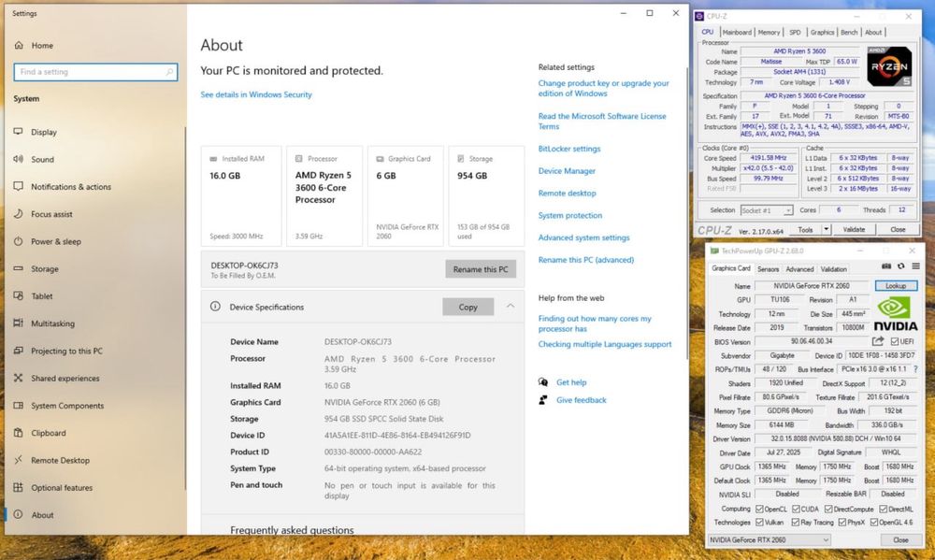Open the SPD tab in CPU-Z
The height and width of the screenshot is (560, 935).
coord(795,32)
